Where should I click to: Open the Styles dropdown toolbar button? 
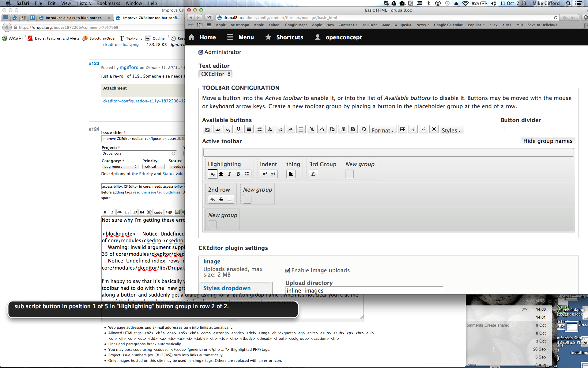[451, 130]
